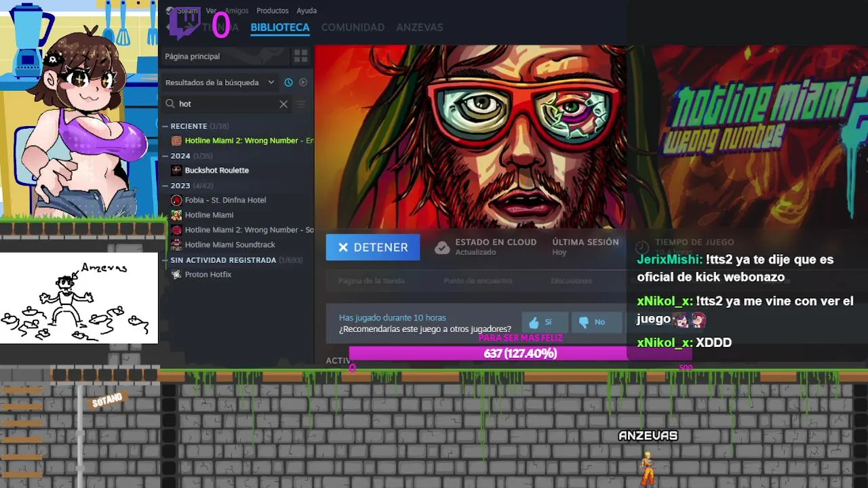The width and height of the screenshot is (868, 488).
Task: Open Punto de encuentro link
Action: tap(477, 281)
